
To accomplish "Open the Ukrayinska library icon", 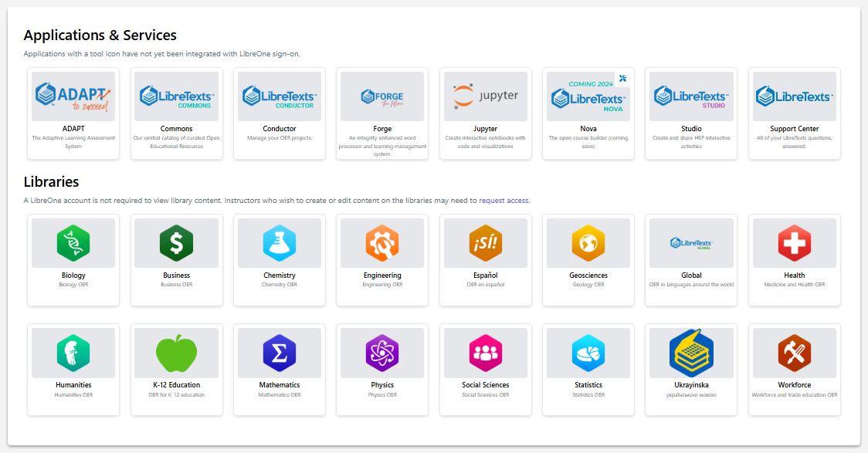I will [x=691, y=353].
